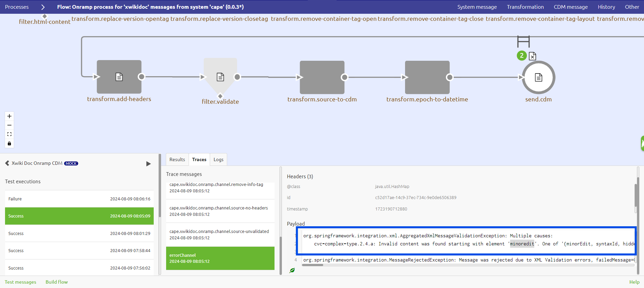Viewport: 644px width, 288px height.
Task: Click the payload horizontal scrollbar
Action: [312, 265]
